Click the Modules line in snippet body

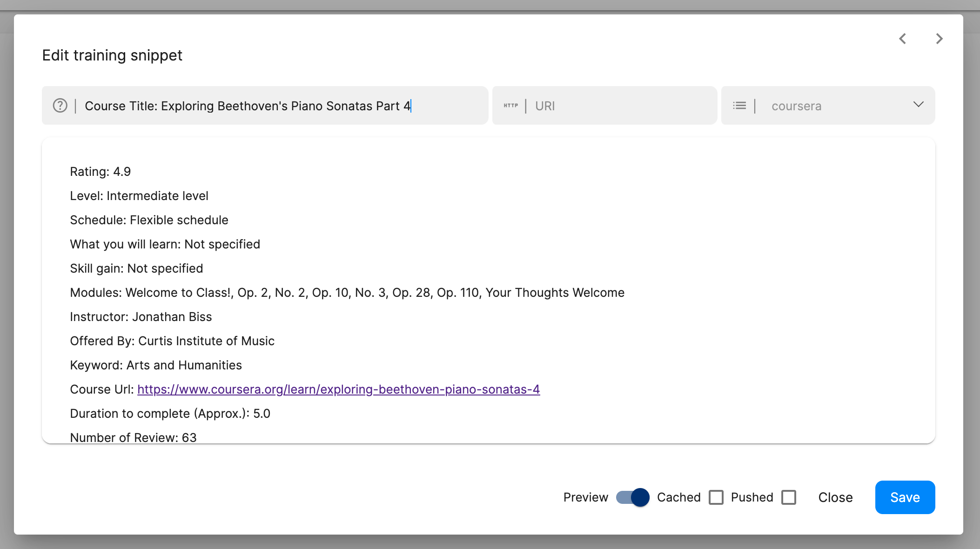[347, 293]
